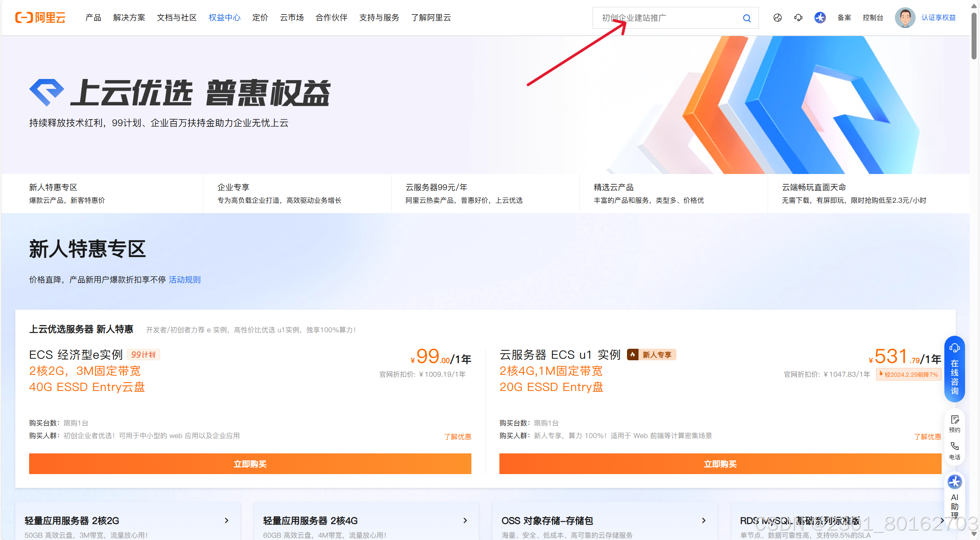Expand 轻量应用服务器 2核4G card arrow

click(x=465, y=520)
